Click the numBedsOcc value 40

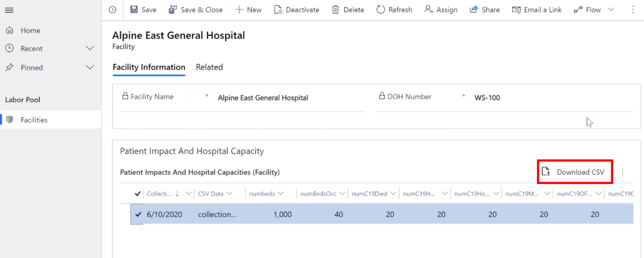[x=339, y=214]
